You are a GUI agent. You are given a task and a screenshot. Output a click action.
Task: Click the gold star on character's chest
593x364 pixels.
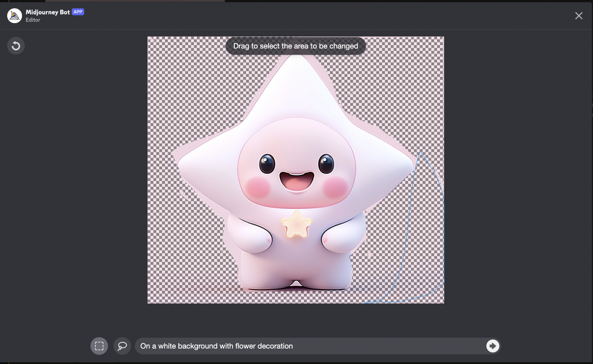pyautogui.click(x=296, y=225)
